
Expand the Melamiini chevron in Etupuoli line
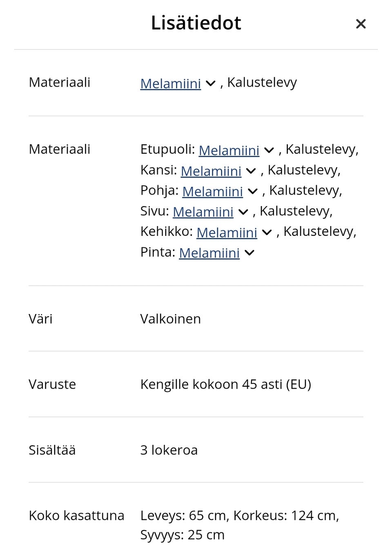tap(269, 150)
